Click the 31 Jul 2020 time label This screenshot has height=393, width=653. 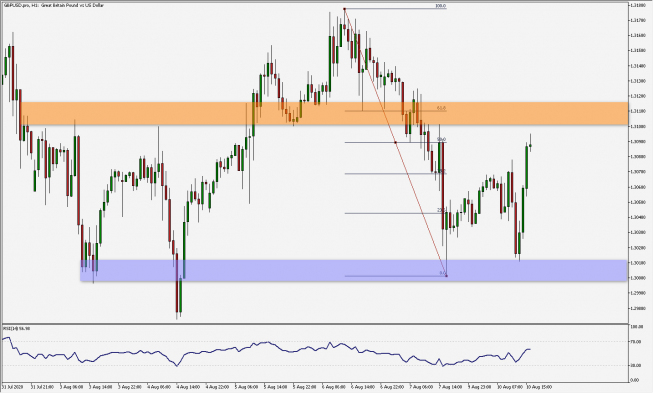coord(13,387)
